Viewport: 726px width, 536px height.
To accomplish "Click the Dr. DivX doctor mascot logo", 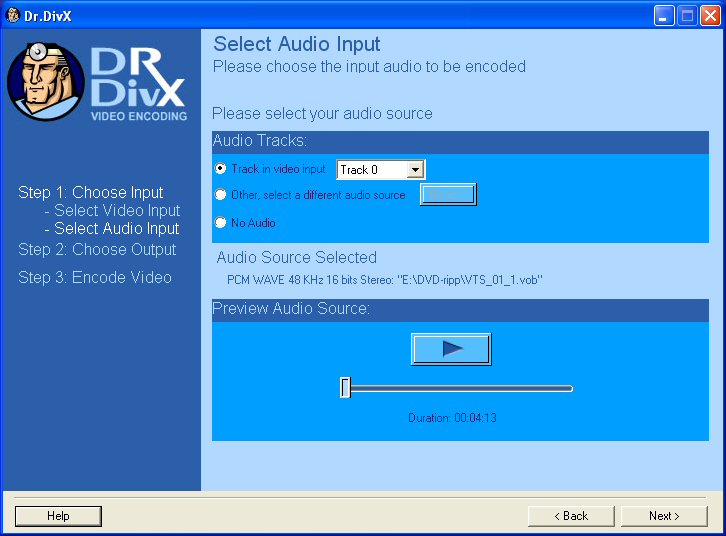I will coord(46,81).
